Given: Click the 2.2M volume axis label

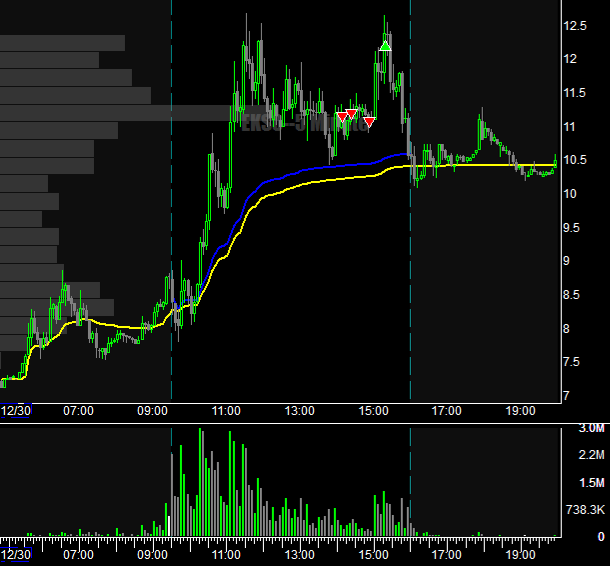Looking at the screenshot, I should [592, 455].
